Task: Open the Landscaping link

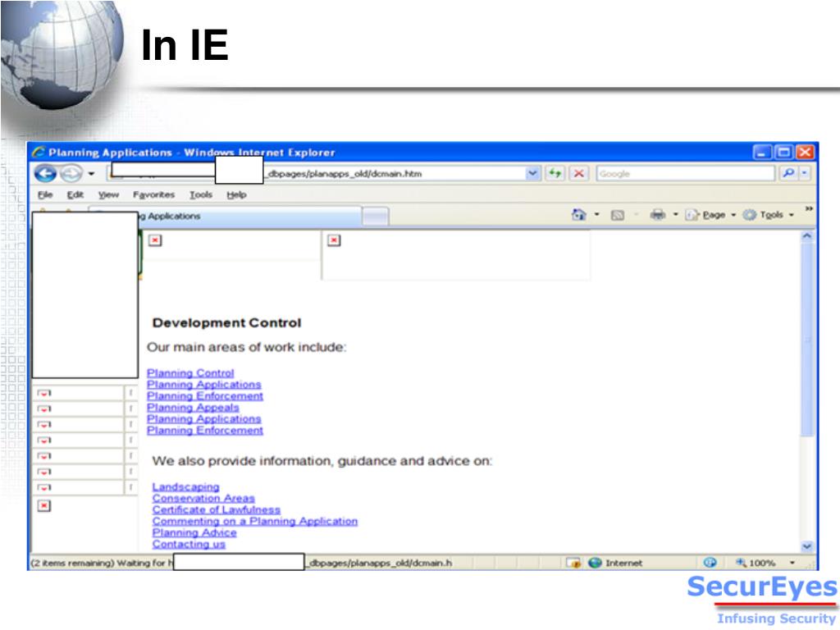Action: (x=186, y=487)
